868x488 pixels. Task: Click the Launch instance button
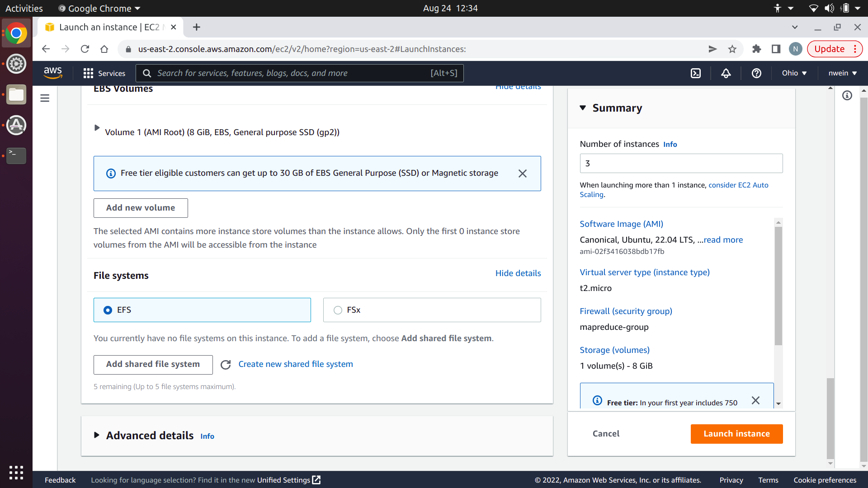pyautogui.click(x=736, y=434)
